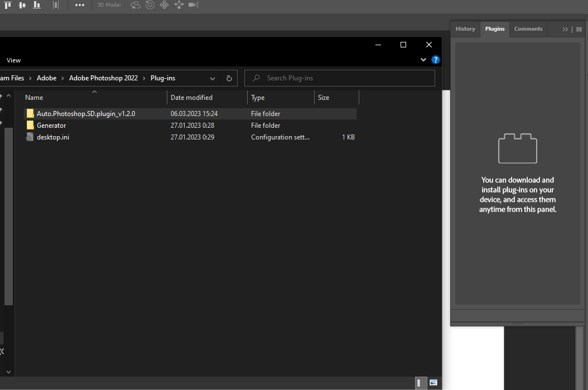Image resolution: width=588 pixels, height=390 pixels.
Task: Click the align top edges icon
Action: (8, 5)
